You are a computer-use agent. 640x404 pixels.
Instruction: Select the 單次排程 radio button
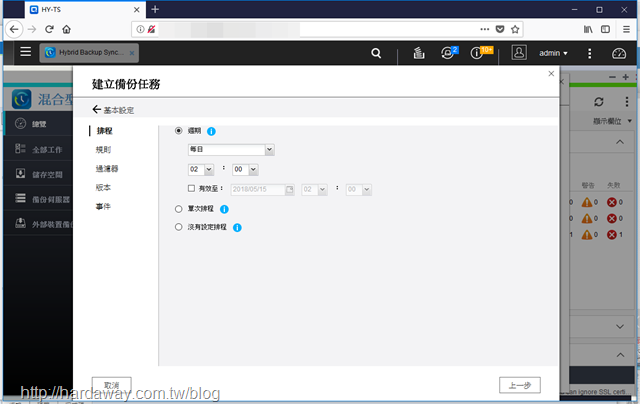pyautogui.click(x=178, y=209)
